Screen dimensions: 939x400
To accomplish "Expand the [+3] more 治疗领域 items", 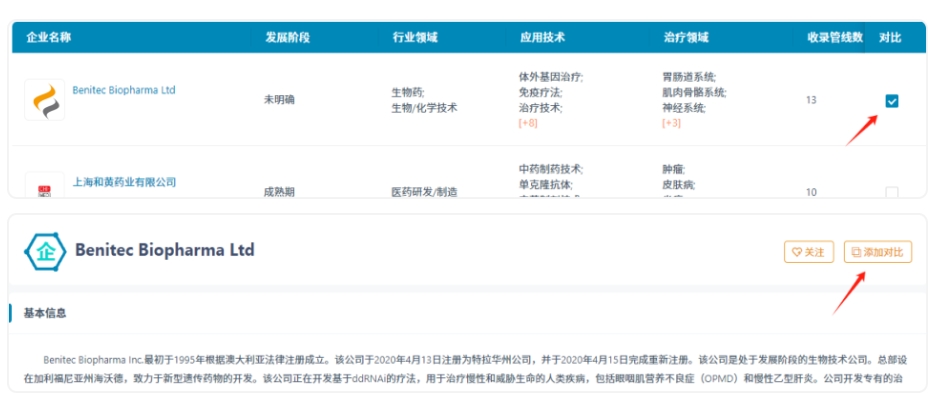I will pos(671,123).
